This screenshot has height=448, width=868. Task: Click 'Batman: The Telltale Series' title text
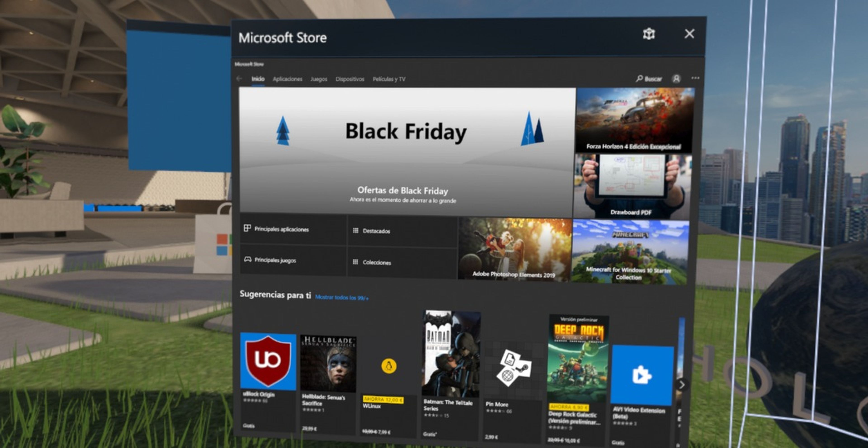pyautogui.click(x=448, y=405)
